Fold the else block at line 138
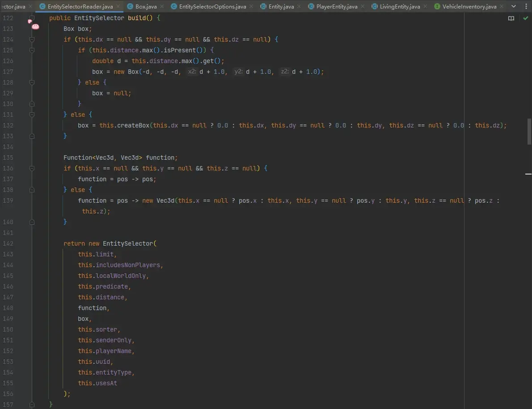The height and width of the screenshot is (409, 532). coord(32,190)
